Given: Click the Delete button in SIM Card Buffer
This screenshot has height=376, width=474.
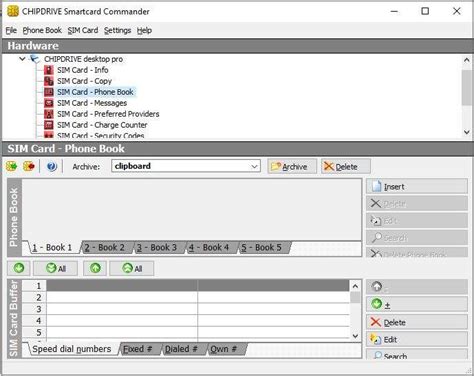Looking at the screenshot, I should (417, 322).
